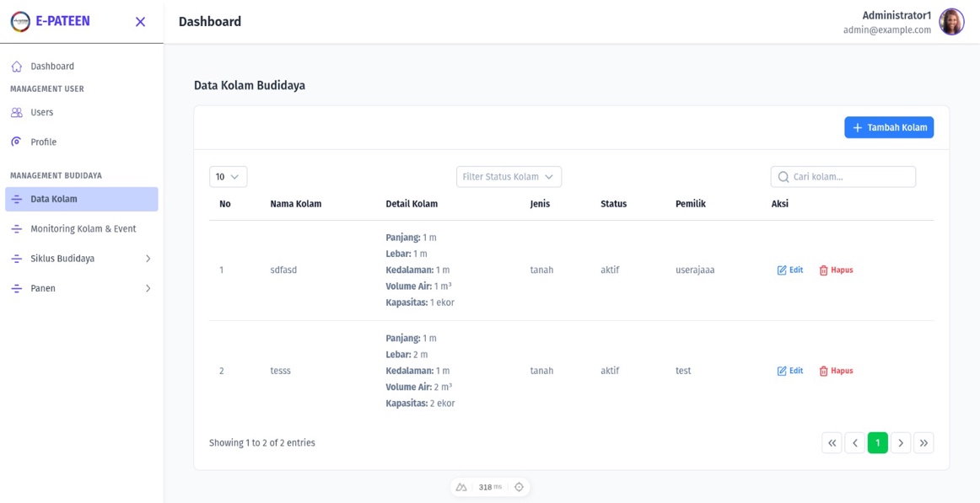Viewport: 980px width, 503px height.
Task: Click the Dashboard home icon in sidebar
Action: tap(17, 67)
